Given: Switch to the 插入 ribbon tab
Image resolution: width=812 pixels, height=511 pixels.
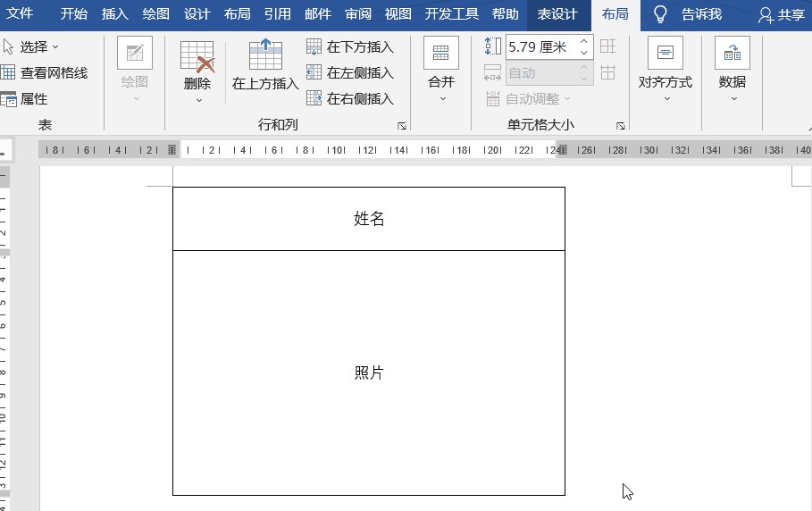Looking at the screenshot, I should [x=114, y=14].
